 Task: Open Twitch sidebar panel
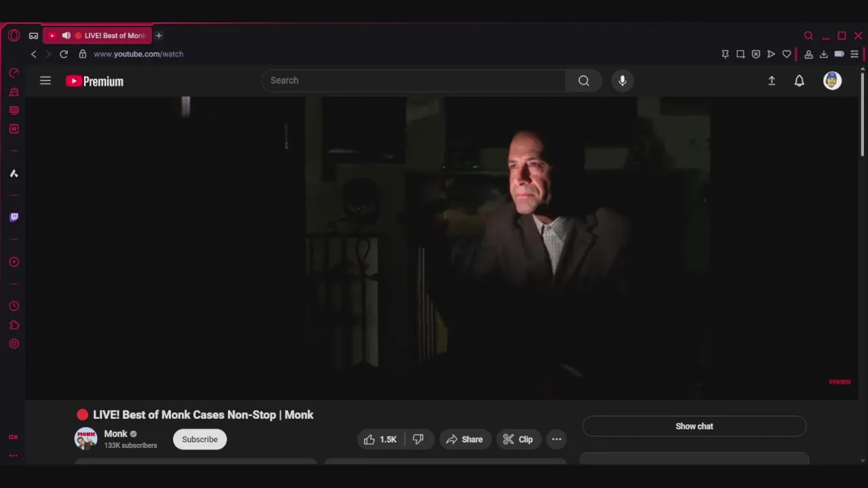click(x=14, y=217)
